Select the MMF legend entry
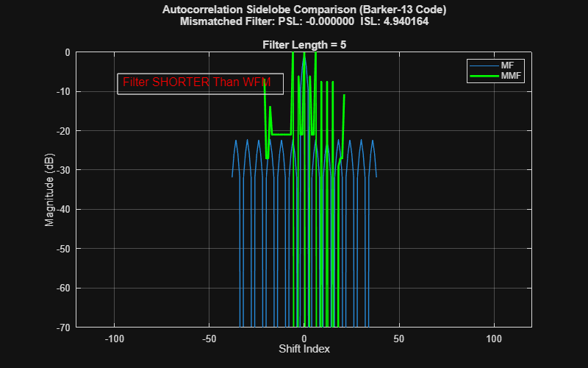 coord(495,76)
